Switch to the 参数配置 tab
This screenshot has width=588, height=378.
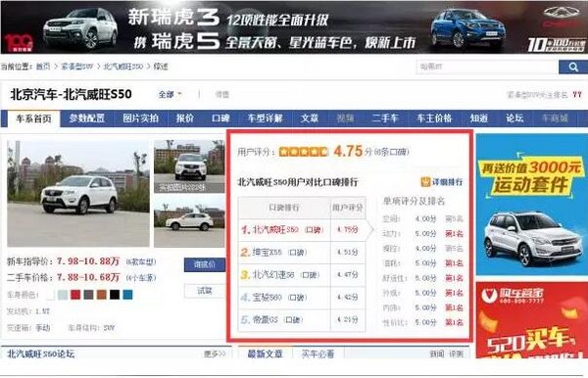tap(86, 118)
